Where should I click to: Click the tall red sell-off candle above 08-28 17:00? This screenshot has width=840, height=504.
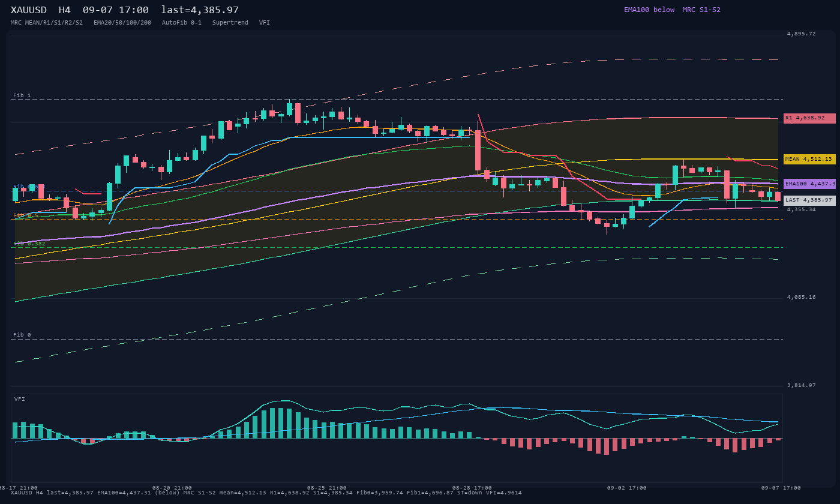point(478,151)
